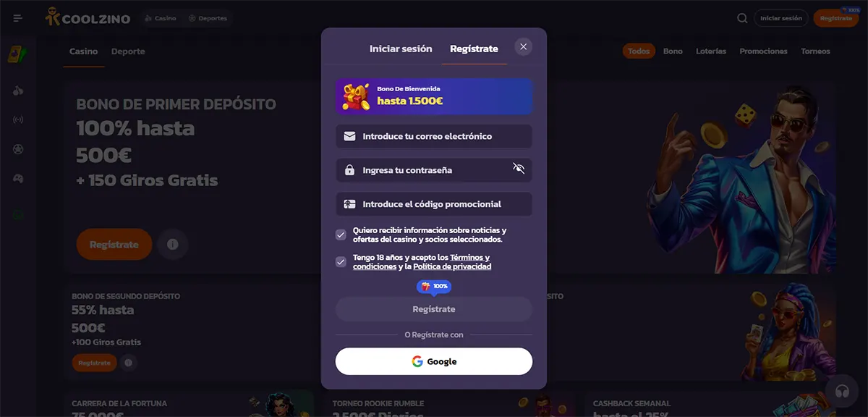Click the soccer ball sidebar icon
This screenshot has width=868, height=417.
(18, 149)
